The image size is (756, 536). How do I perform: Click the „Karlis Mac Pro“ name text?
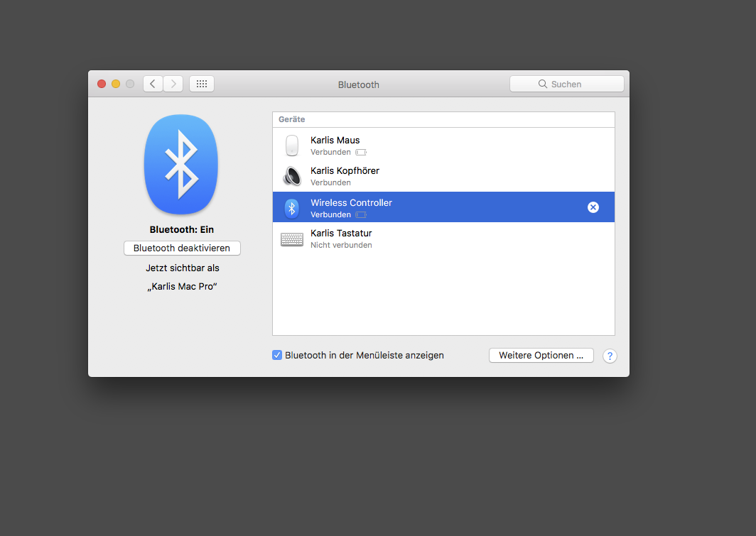click(x=182, y=287)
